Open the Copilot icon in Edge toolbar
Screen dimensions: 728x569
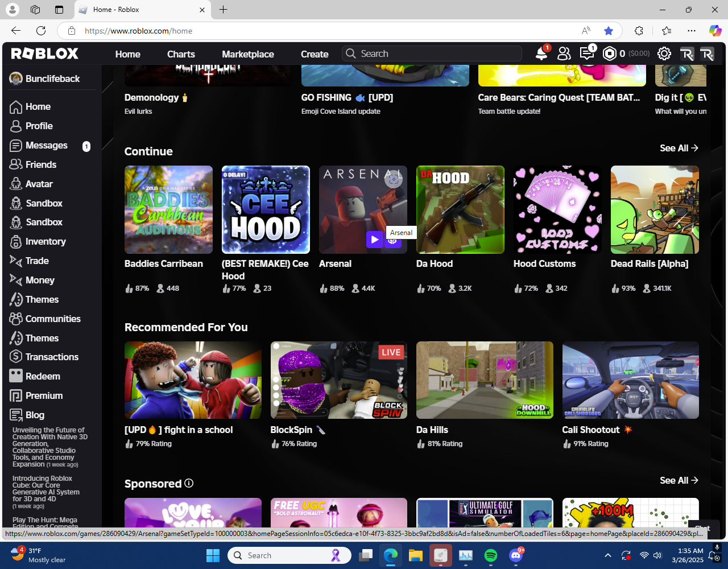point(715,31)
